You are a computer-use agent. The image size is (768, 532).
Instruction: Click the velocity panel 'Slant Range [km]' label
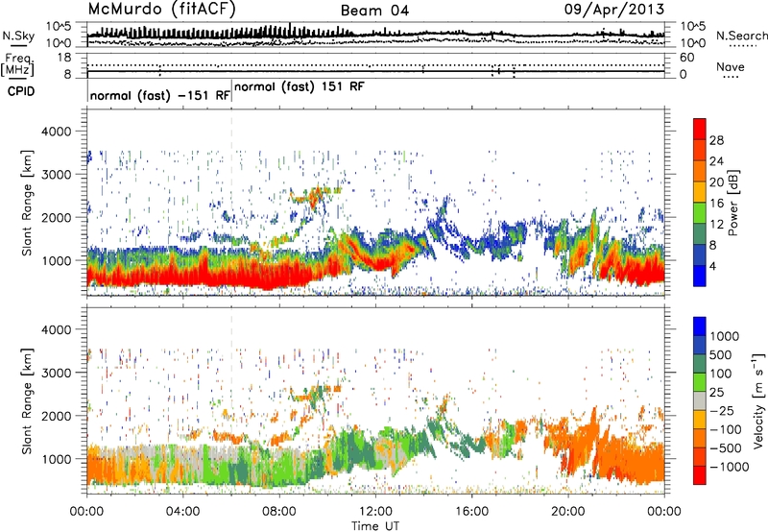(27, 400)
